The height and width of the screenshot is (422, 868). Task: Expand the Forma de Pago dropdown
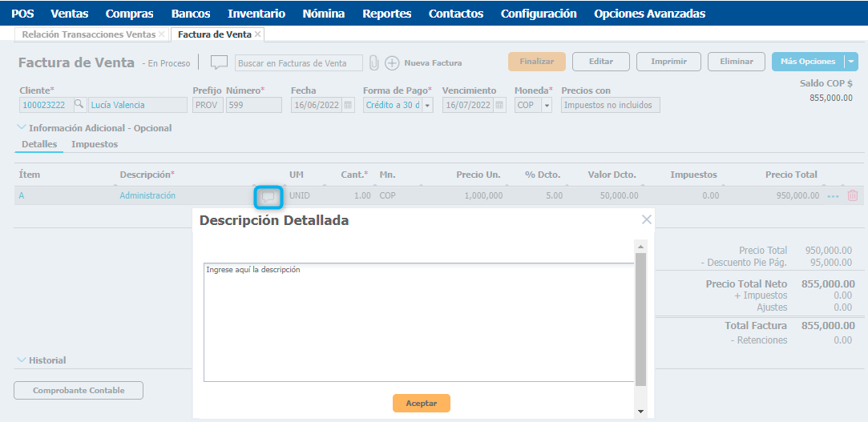click(x=427, y=105)
